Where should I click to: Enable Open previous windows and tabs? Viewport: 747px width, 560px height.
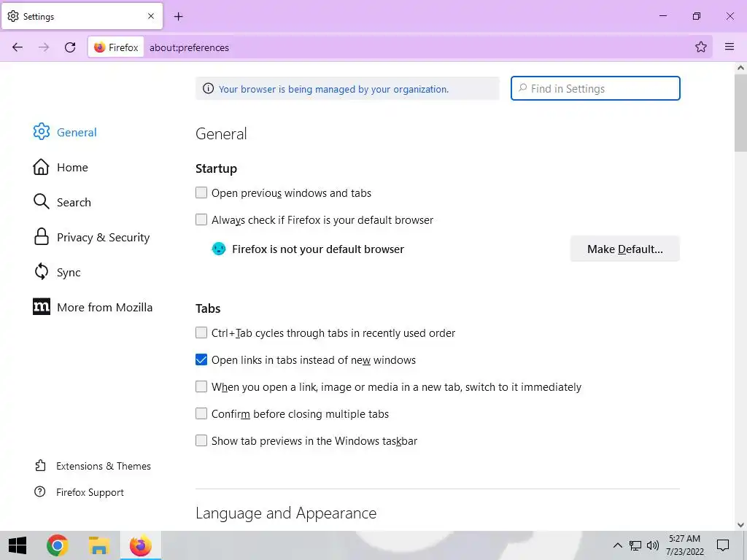coord(201,192)
